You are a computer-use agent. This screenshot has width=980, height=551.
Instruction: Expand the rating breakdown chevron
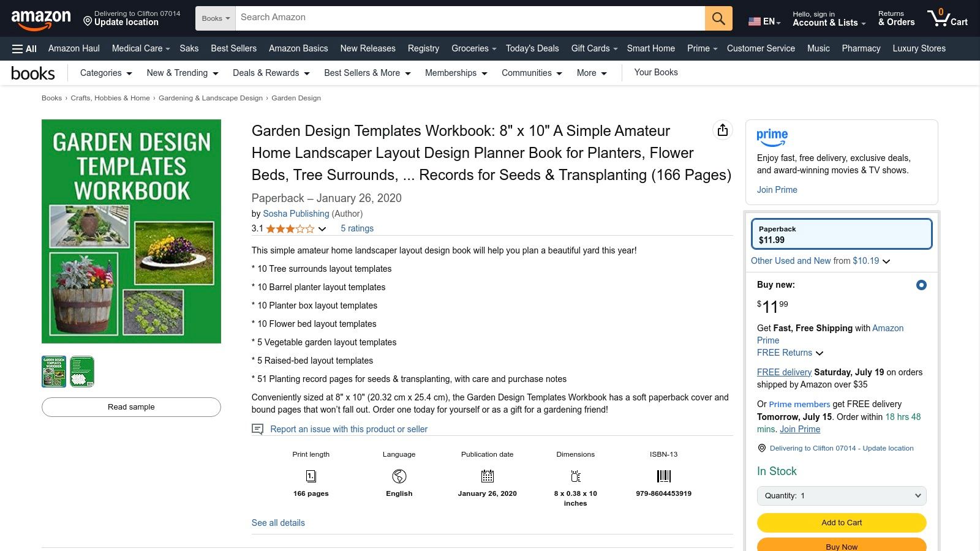[322, 229]
